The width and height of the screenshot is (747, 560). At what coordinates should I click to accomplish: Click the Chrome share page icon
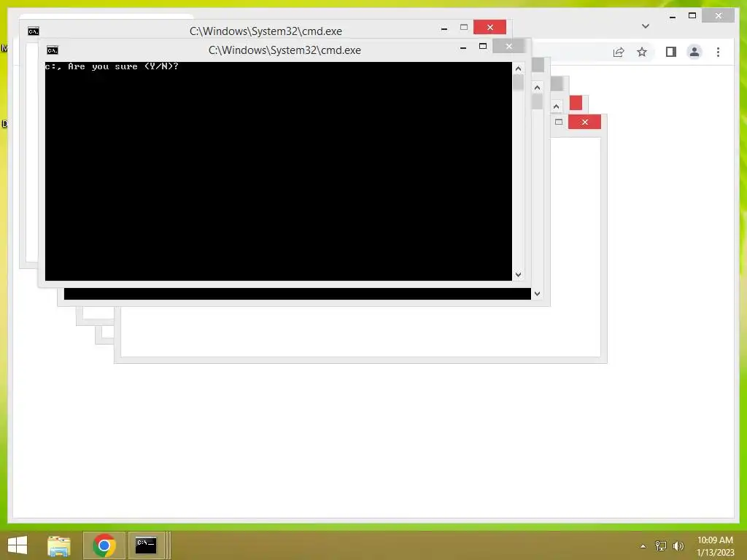619,52
